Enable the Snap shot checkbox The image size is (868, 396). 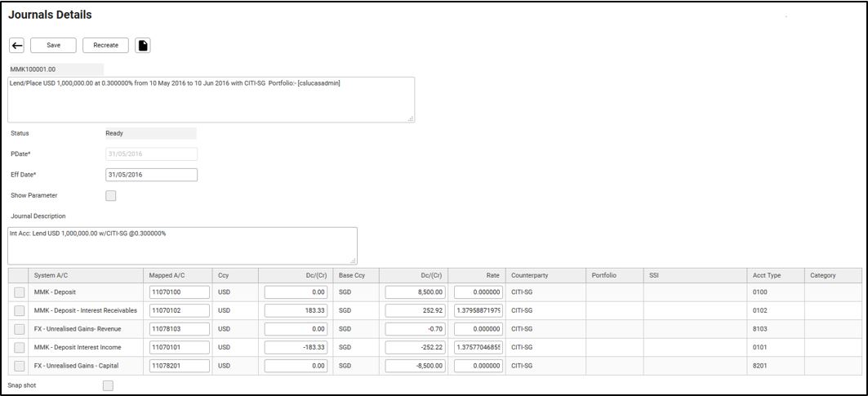tap(108, 385)
